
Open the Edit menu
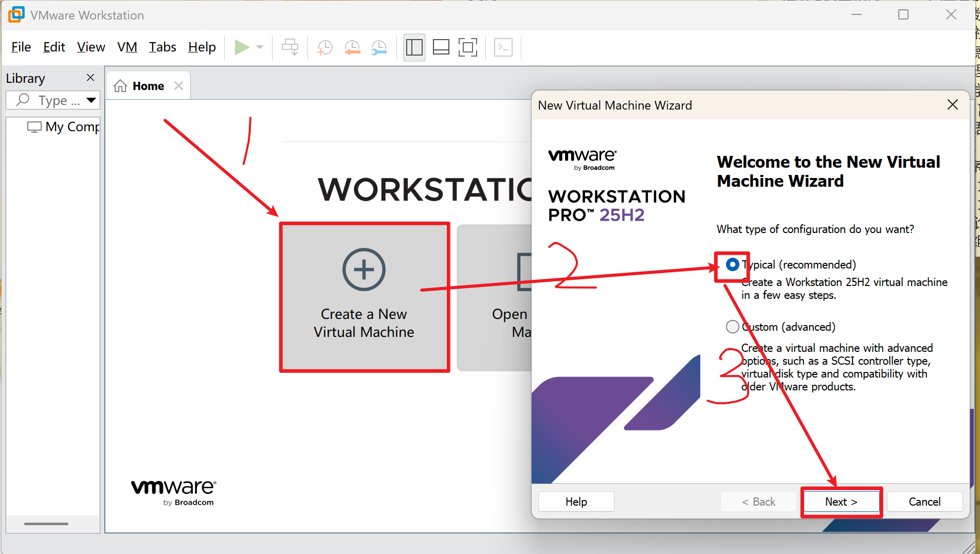[54, 47]
